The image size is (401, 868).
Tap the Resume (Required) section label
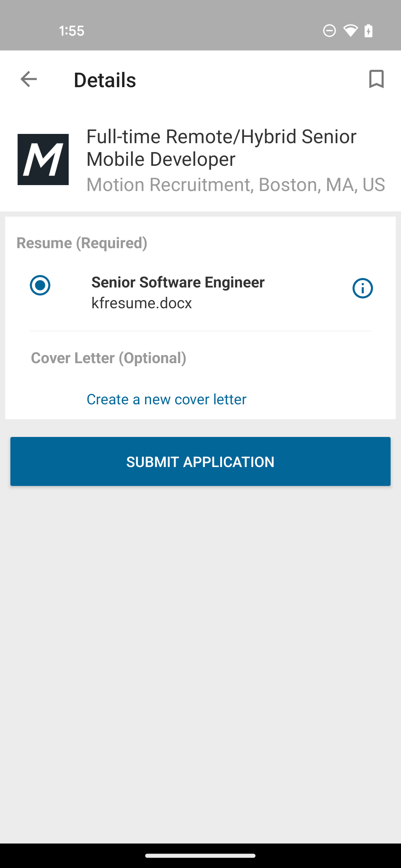[82, 243]
